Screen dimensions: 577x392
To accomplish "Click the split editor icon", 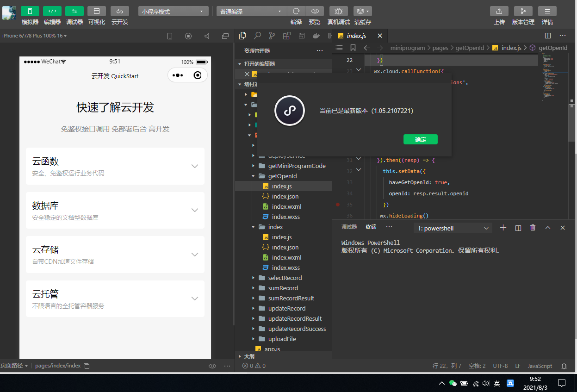I will tap(548, 36).
